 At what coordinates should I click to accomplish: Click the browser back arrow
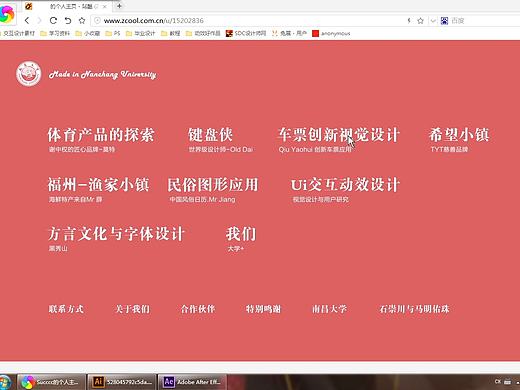coord(27,21)
